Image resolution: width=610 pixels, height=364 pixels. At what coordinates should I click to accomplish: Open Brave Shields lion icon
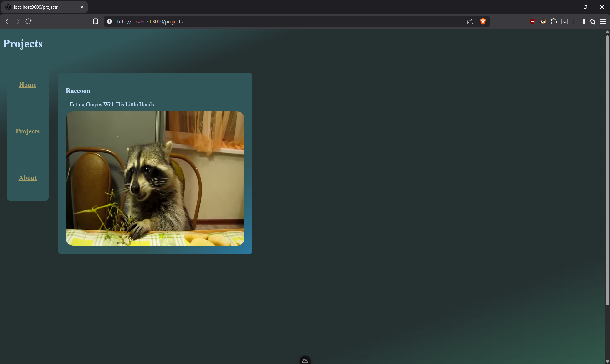483,22
